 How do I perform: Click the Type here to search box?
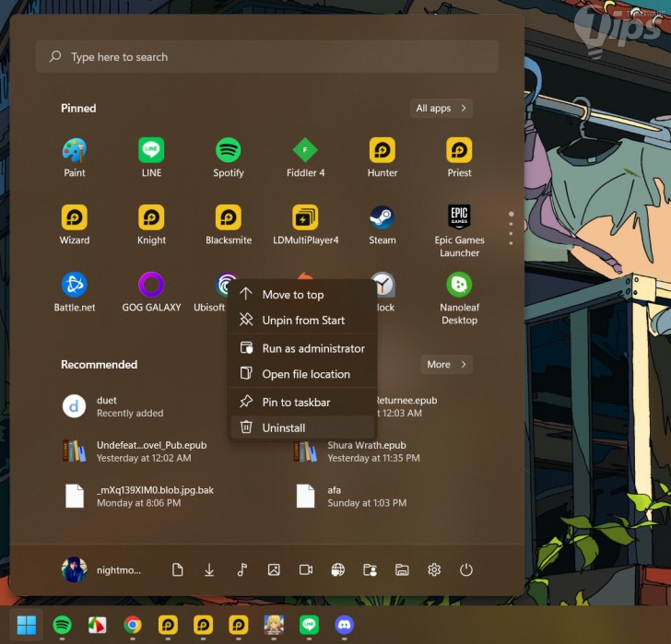point(267,56)
